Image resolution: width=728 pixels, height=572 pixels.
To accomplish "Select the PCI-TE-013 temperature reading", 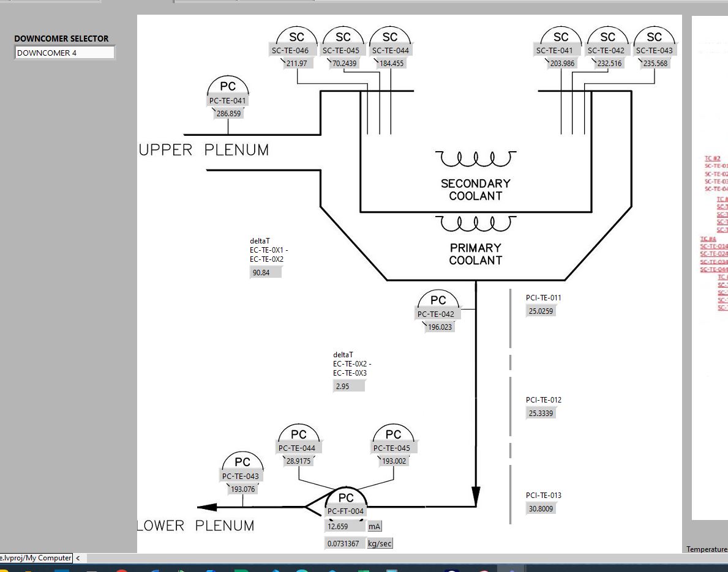I will pos(541,508).
